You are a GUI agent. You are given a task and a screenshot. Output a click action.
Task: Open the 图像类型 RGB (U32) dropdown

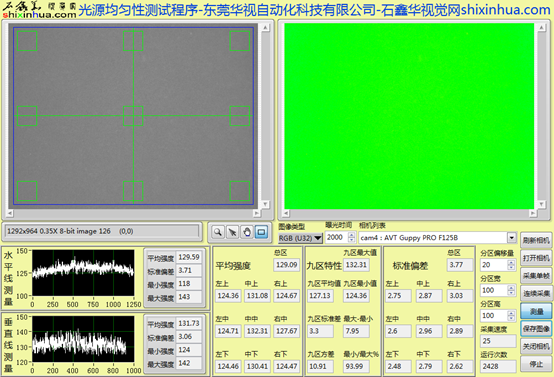pyautogui.click(x=300, y=238)
